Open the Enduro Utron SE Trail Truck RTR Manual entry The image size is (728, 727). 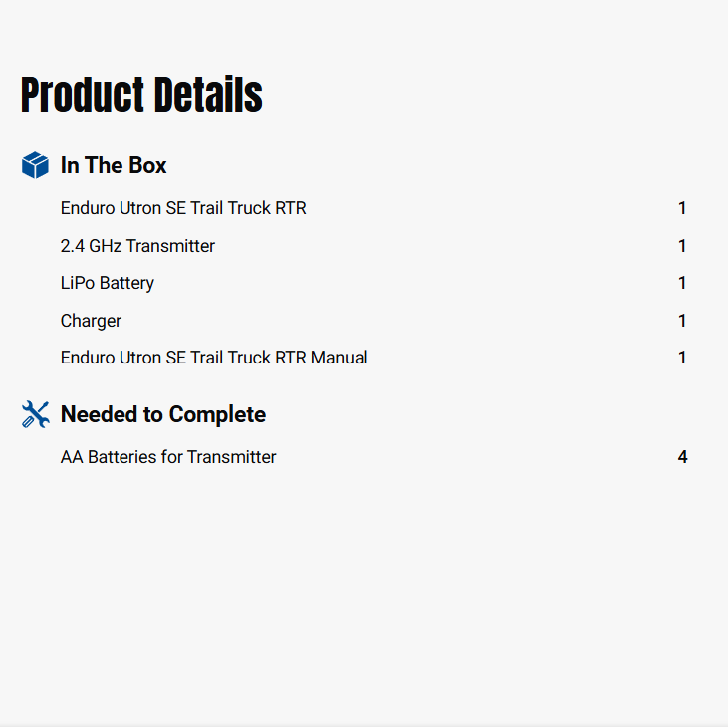(x=214, y=358)
